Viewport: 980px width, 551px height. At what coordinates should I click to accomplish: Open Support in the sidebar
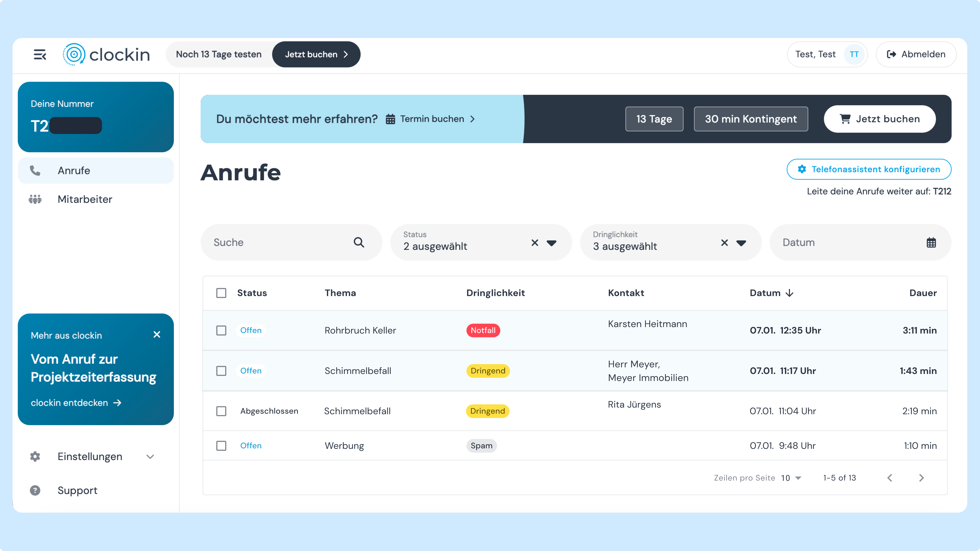(x=95, y=490)
